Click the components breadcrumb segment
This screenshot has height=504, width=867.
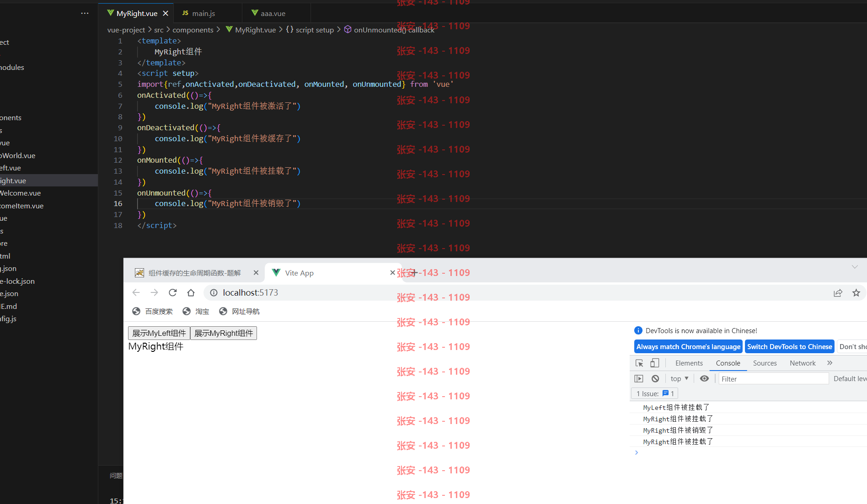[193, 30]
